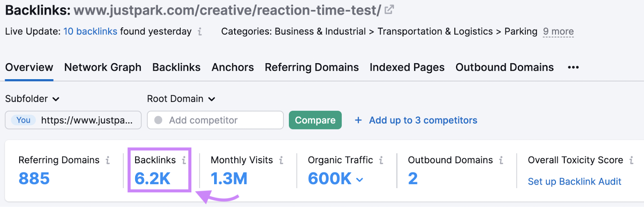Open the Referring Domains tab
Image resolution: width=644 pixels, height=207 pixels.
coord(312,68)
